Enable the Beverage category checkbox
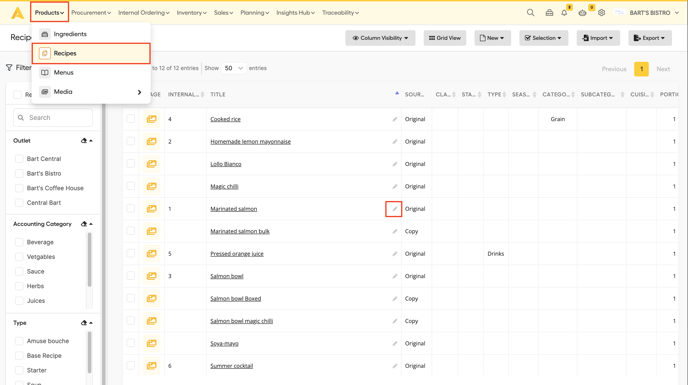The image size is (688, 385). click(x=19, y=242)
